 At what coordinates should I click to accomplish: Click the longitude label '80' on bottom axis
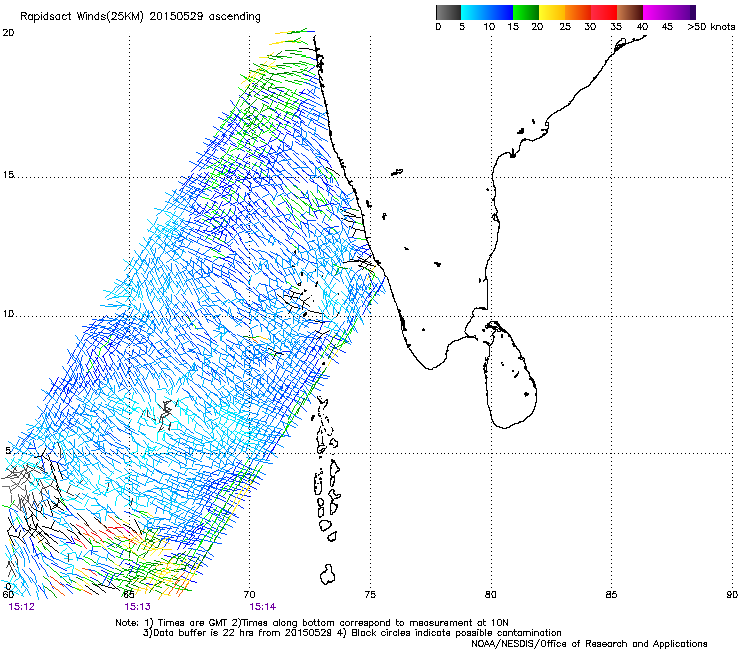pos(490,595)
